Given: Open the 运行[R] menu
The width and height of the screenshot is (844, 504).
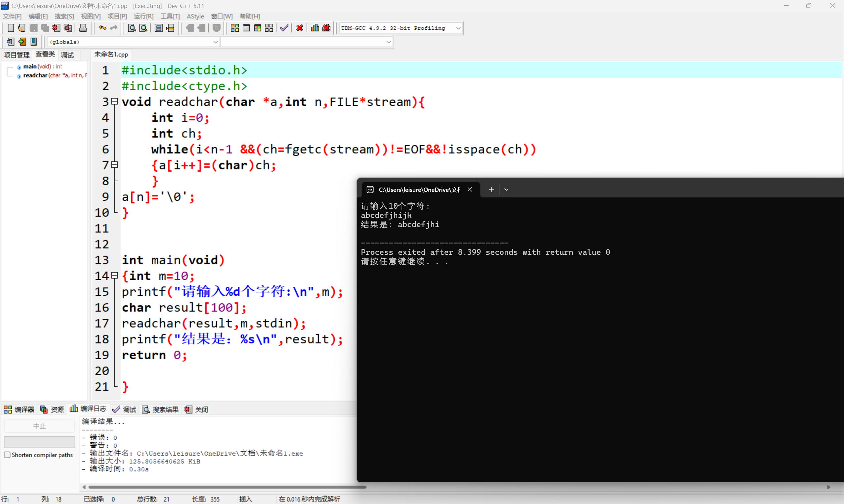Looking at the screenshot, I should click(143, 16).
